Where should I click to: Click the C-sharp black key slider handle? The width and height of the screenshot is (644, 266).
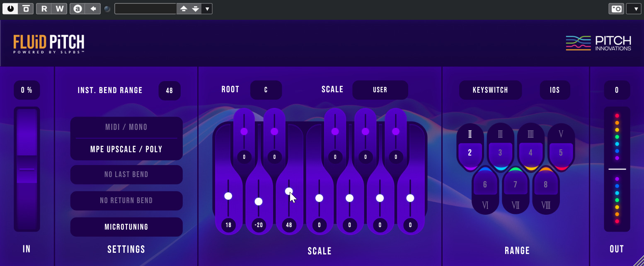pos(244,132)
